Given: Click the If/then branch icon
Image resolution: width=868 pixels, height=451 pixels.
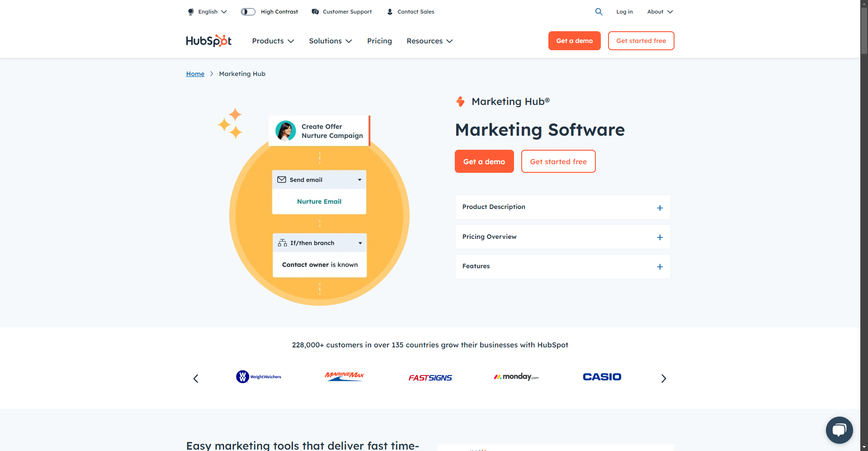Looking at the screenshot, I should tap(283, 243).
